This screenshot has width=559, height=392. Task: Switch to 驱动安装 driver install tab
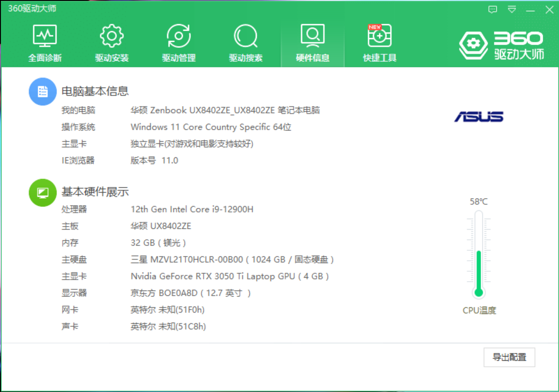[112, 43]
